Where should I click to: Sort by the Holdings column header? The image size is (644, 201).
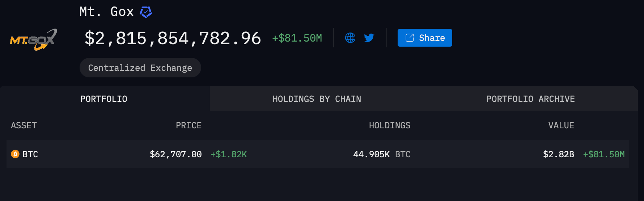click(x=390, y=125)
